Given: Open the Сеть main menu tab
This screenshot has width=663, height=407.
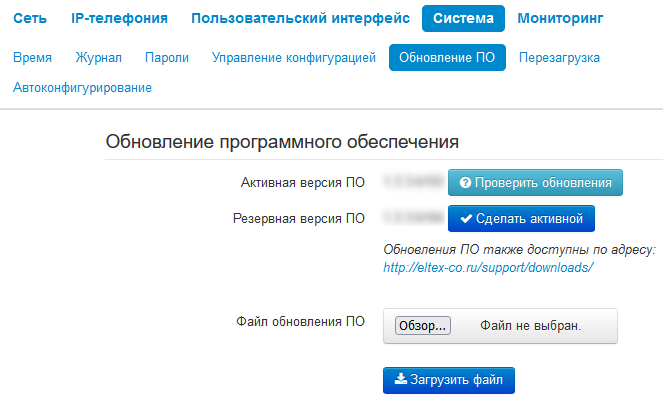Looking at the screenshot, I should pos(29,18).
